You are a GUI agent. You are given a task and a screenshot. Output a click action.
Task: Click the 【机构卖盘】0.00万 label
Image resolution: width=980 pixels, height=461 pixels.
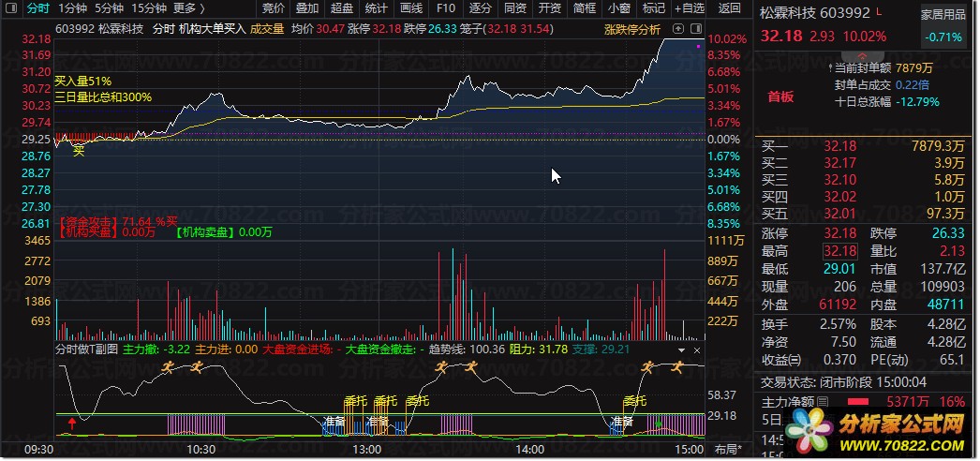[x=224, y=232]
